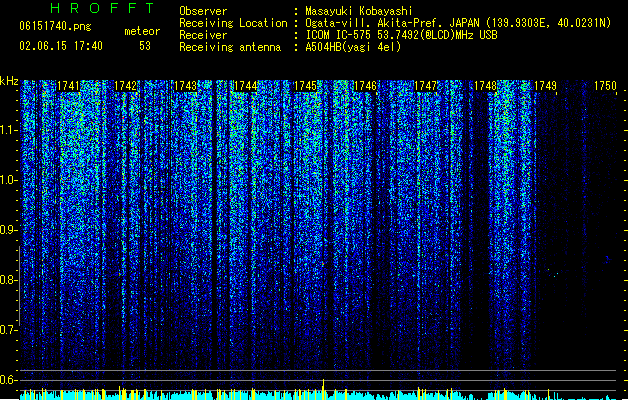Click the tallest yellow spike in power graph
This screenshot has width=629, height=400.
(323, 388)
